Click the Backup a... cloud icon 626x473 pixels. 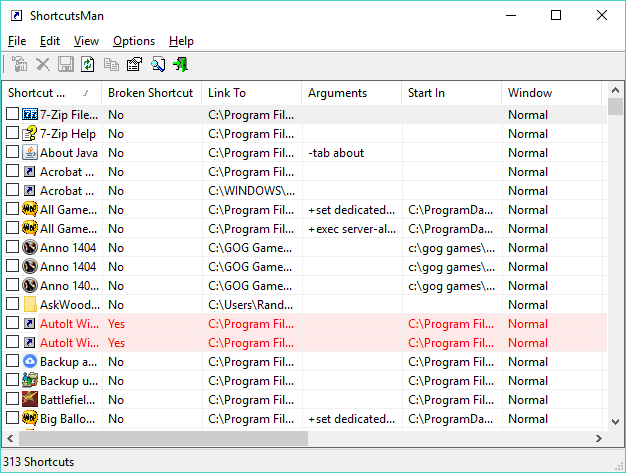tap(30, 361)
